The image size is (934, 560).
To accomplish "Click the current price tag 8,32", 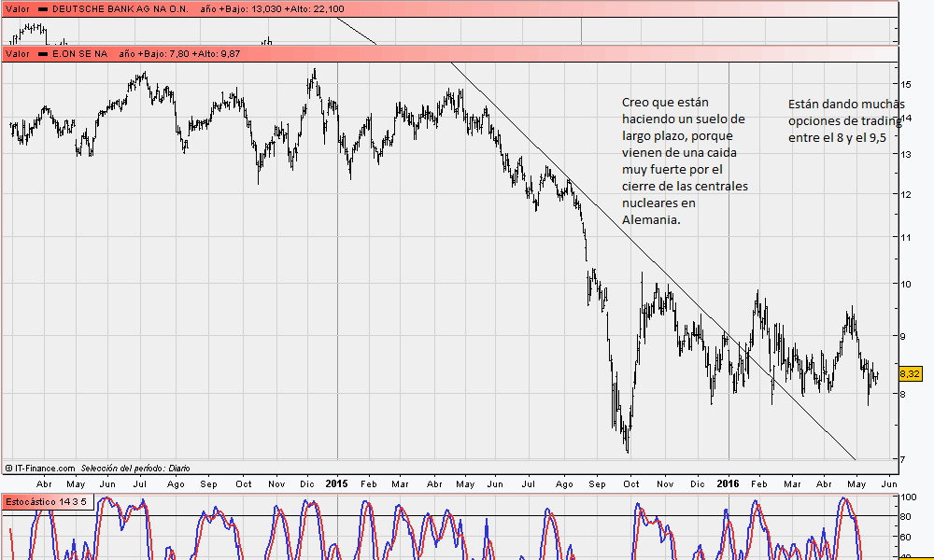I will tap(909, 374).
